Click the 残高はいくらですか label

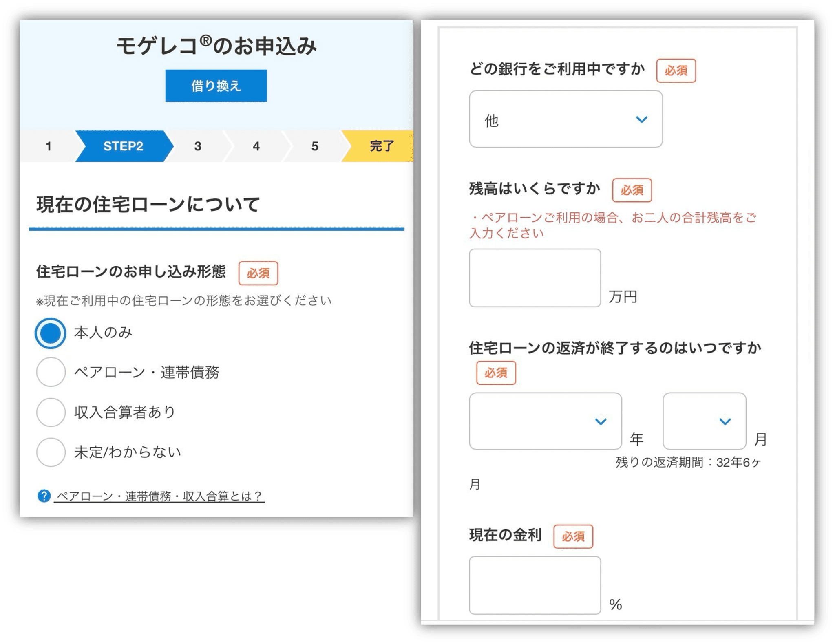(x=534, y=189)
